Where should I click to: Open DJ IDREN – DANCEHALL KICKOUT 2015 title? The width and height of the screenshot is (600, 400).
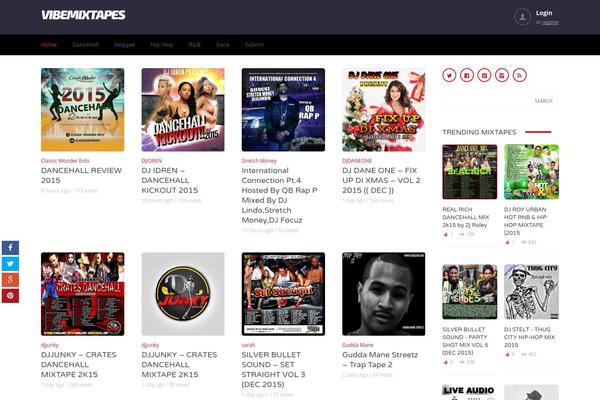(170, 180)
